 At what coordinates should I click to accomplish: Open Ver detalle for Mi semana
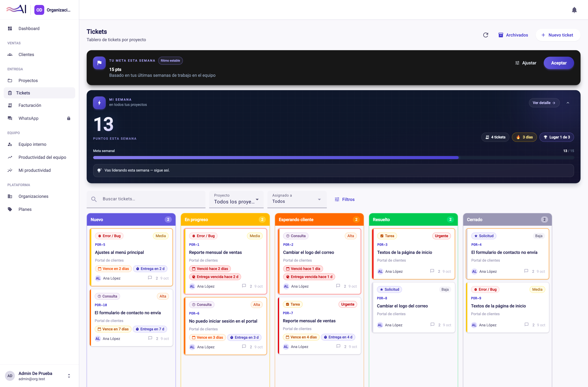coord(544,103)
